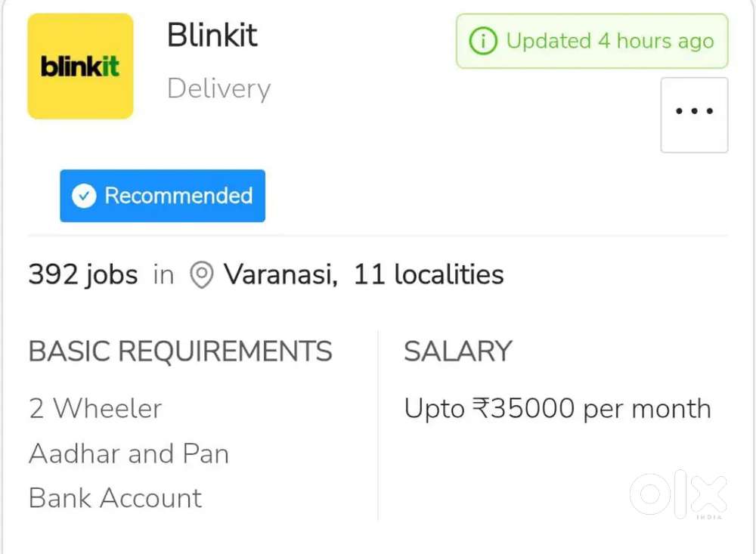This screenshot has width=756, height=554.
Task: Click the checkmark icon in Recommended badge
Action: 84,196
